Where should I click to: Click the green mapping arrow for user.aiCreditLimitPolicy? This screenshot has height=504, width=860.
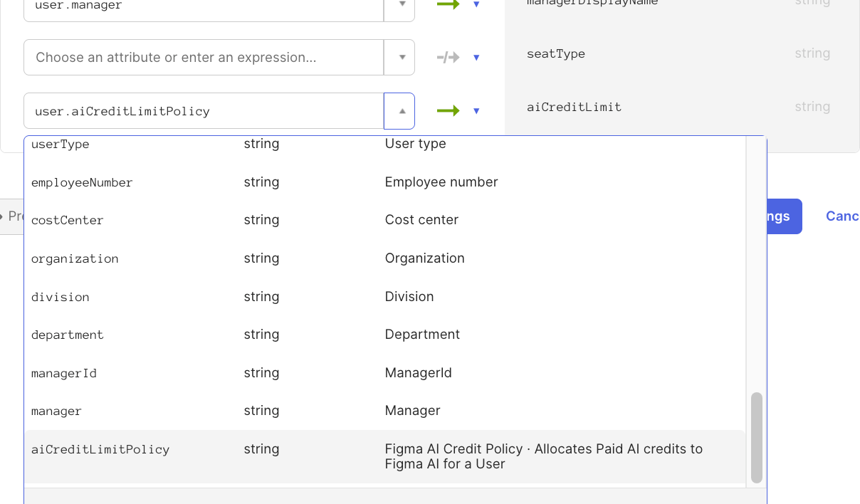449,111
